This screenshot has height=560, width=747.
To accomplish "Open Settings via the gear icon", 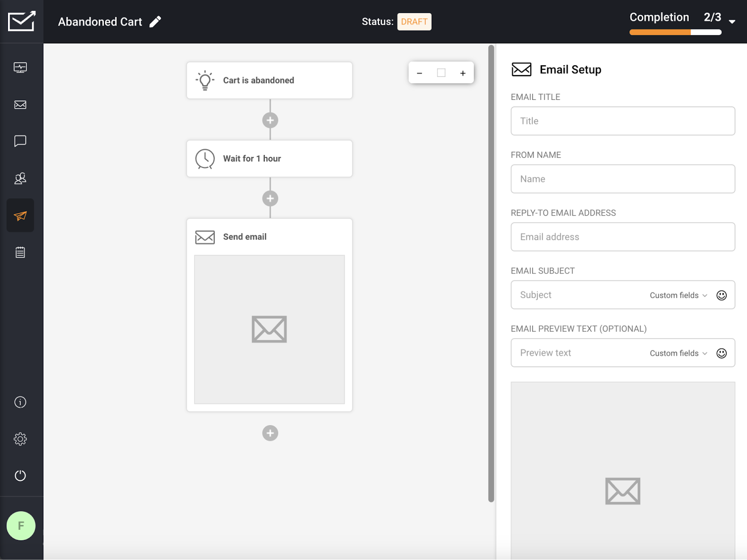I will pyautogui.click(x=20, y=439).
